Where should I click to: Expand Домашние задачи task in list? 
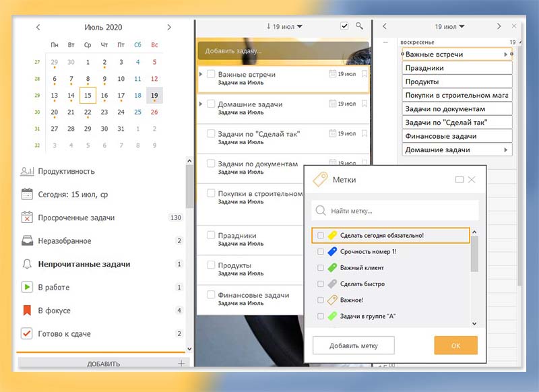pos(201,104)
